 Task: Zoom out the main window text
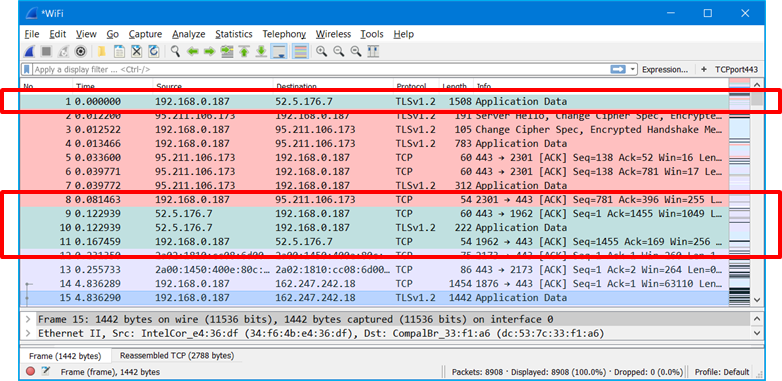339,51
